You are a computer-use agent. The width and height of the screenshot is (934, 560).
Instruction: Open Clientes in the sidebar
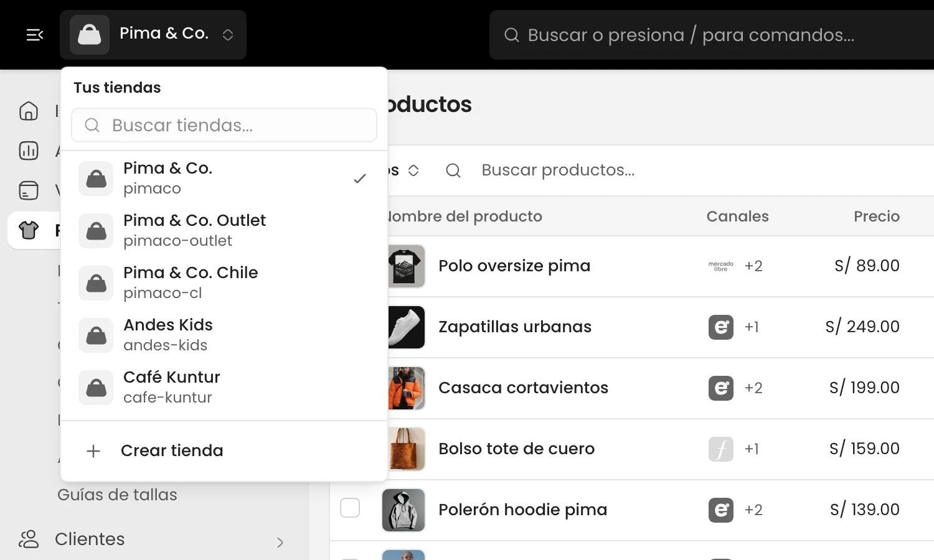pyautogui.click(x=90, y=539)
